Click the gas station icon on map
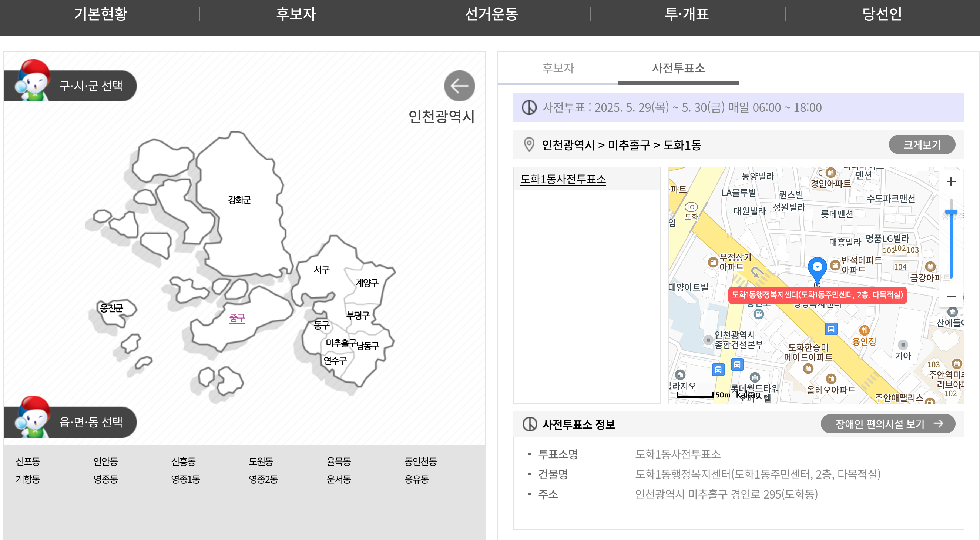Image resolution: width=980 pixels, height=540 pixels. (758, 314)
